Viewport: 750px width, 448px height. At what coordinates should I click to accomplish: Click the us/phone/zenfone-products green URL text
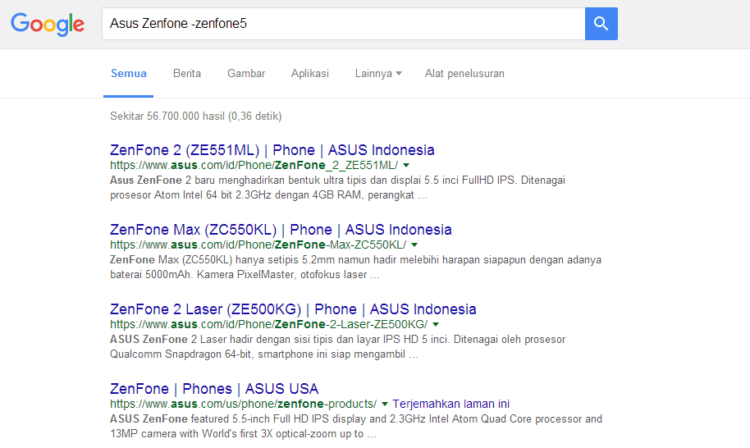pos(243,404)
